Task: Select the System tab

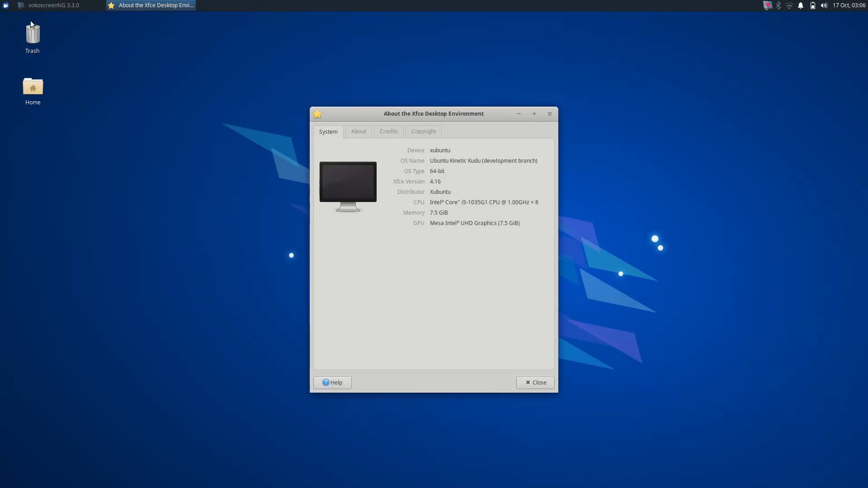Action: (x=328, y=131)
